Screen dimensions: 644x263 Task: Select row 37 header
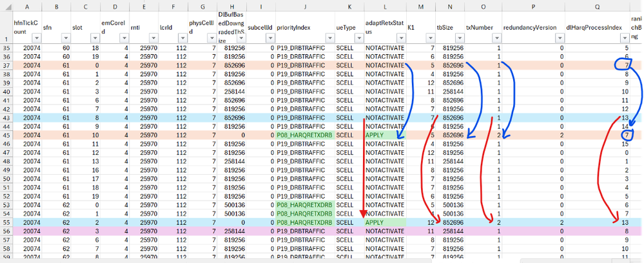coord(6,65)
